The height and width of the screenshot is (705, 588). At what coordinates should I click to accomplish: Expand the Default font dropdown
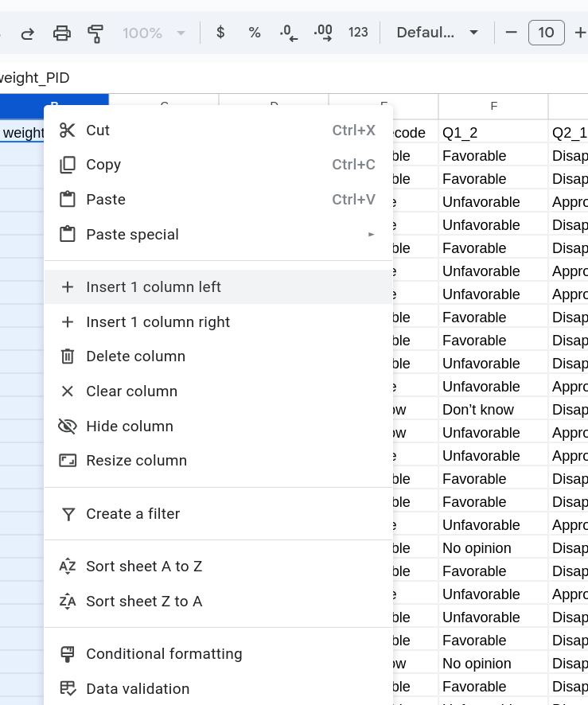coord(438,33)
